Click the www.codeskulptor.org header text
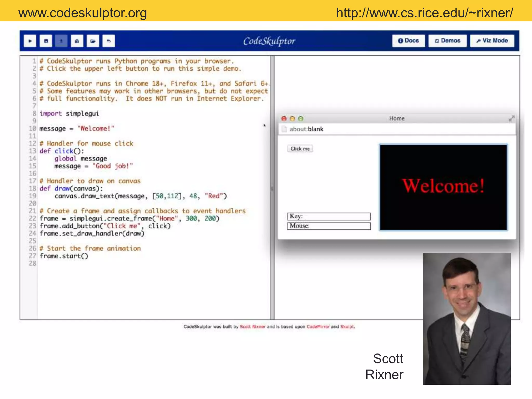 click(83, 13)
